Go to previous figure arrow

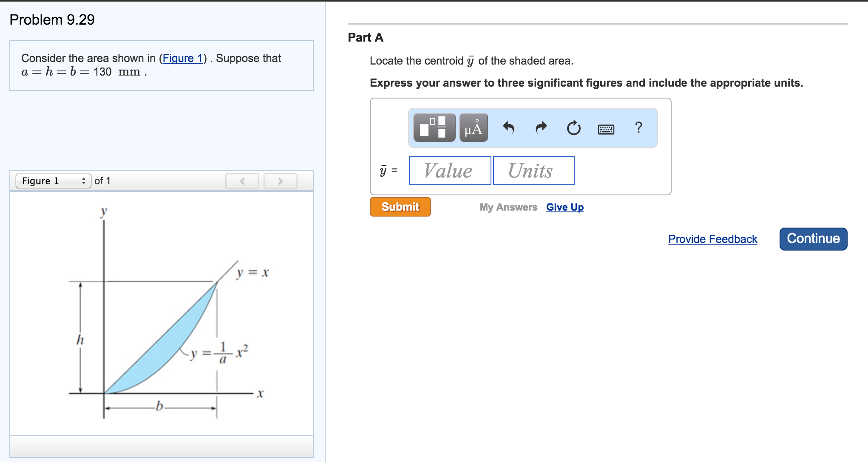[242, 181]
